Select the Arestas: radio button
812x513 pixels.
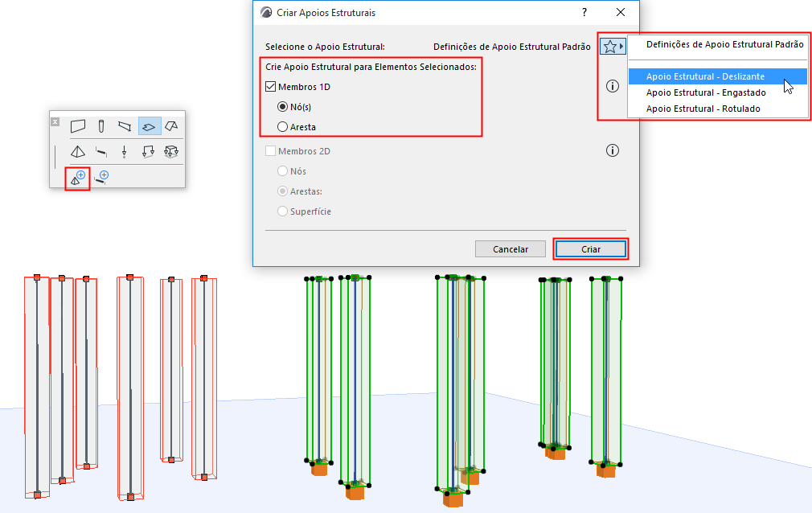(x=282, y=191)
